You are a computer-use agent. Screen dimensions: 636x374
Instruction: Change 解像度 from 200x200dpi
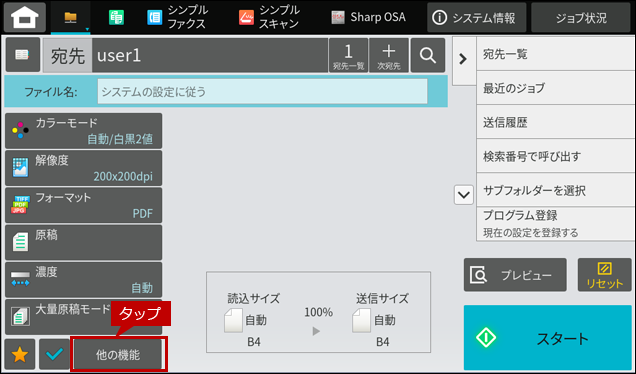pos(84,168)
